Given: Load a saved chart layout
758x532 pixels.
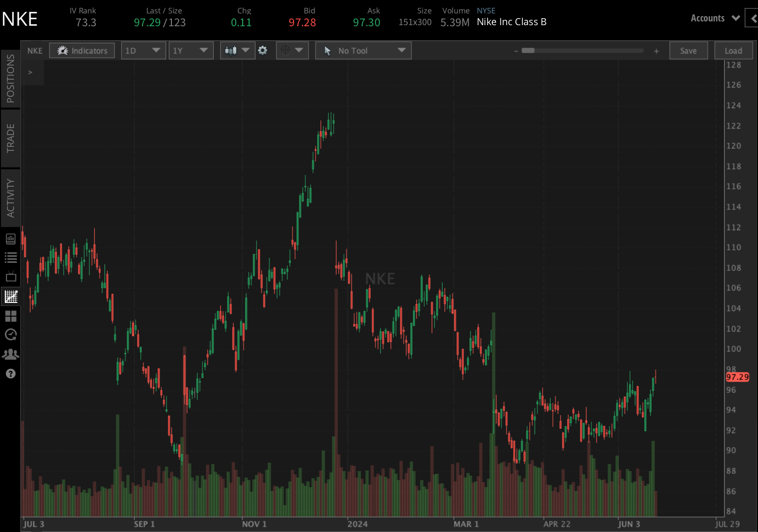Looking at the screenshot, I should click(x=733, y=50).
